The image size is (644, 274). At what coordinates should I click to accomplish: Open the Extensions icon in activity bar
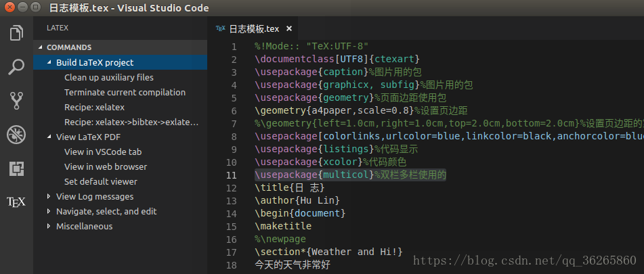pos(16,168)
